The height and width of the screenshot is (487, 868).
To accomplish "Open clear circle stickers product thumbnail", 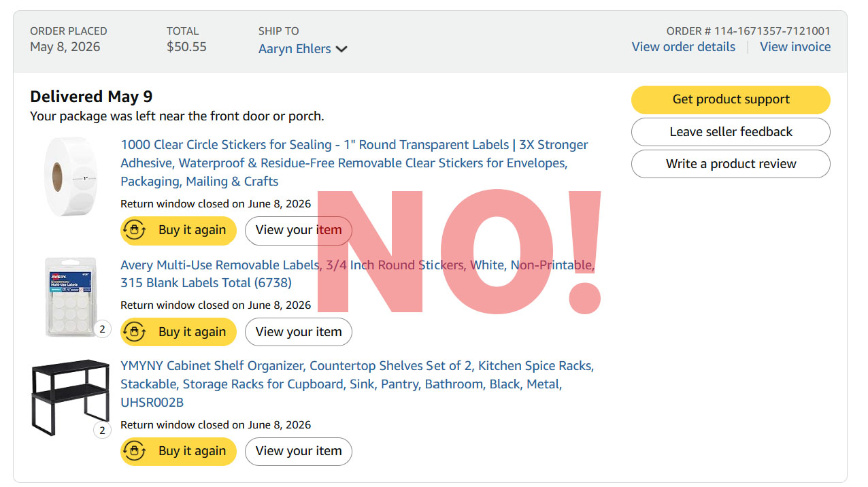I will tap(71, 177).
